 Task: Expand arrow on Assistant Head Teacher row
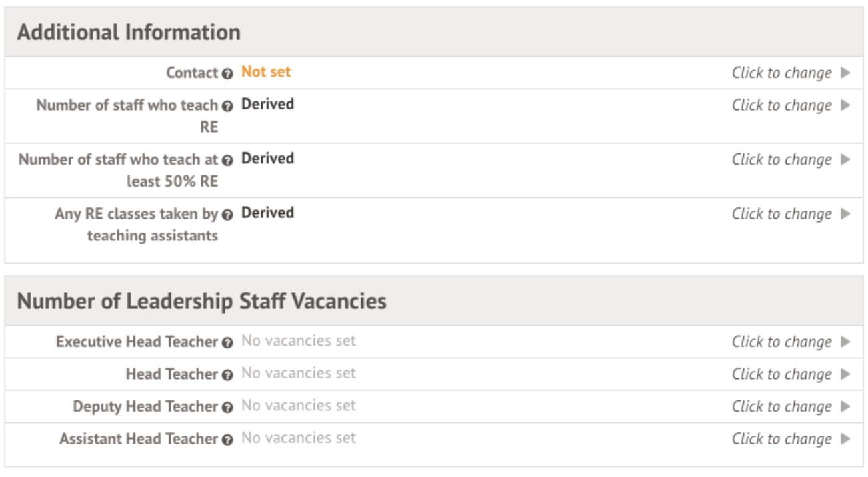point(845,439)
